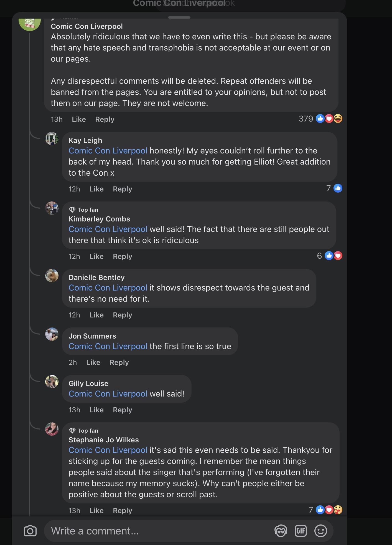Image resolution: width=392 pixels, height=545 pixels.
Task: Like Comic Con Liverpool's main comment
Action: [x=79, y=119]
